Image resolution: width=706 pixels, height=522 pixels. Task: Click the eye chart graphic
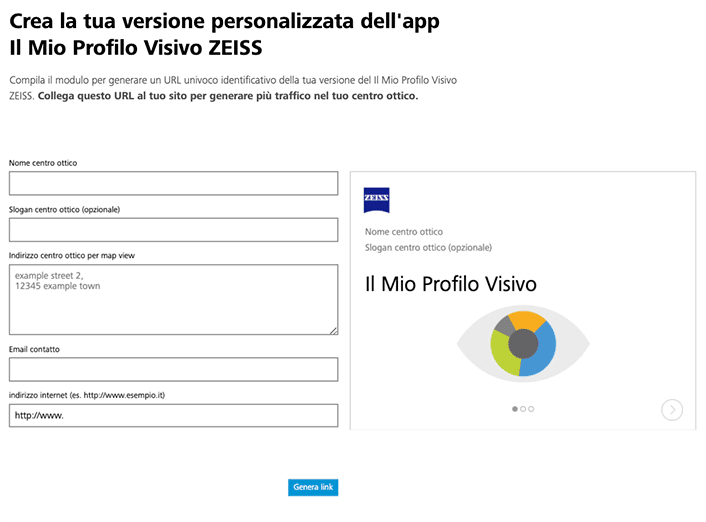click(x=523, y=344)
